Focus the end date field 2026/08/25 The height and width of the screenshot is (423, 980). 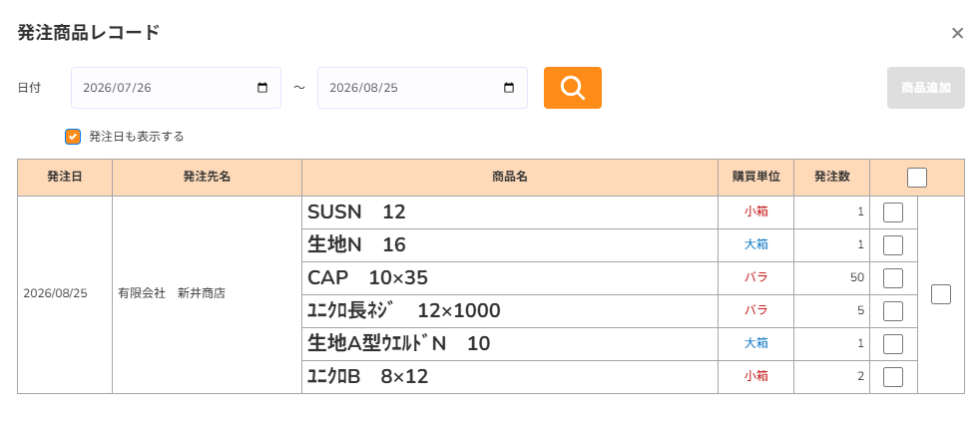pyautogui.click(x=422, y=88)
